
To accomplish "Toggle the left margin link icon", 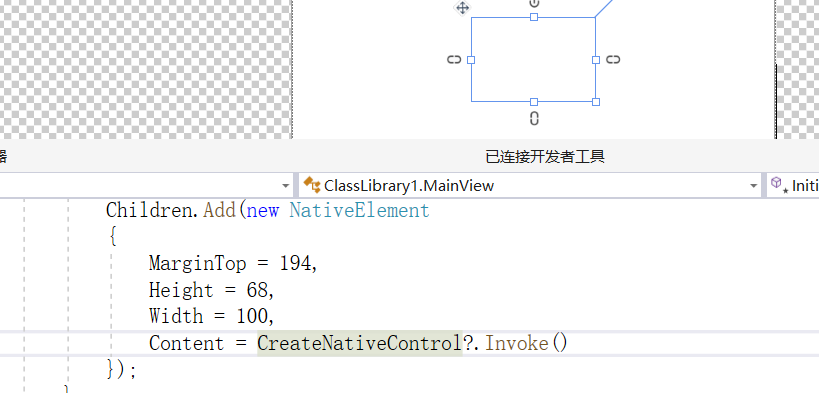I will 454,60.
